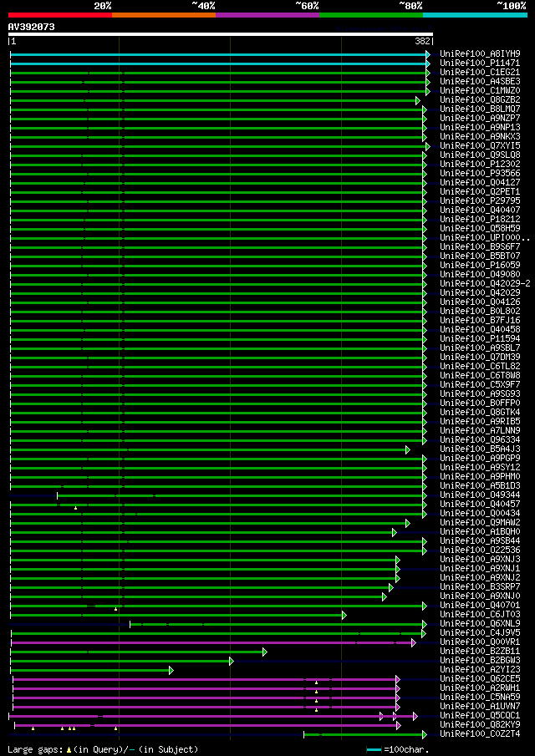Click the UniRef100_O49344 label

pos(480,495)
